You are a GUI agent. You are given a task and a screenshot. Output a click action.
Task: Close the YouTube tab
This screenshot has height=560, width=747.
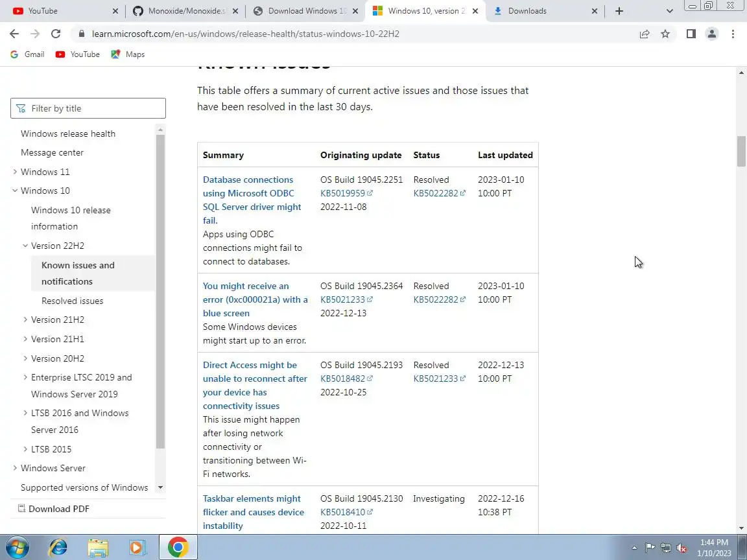(x=115, y=11)
